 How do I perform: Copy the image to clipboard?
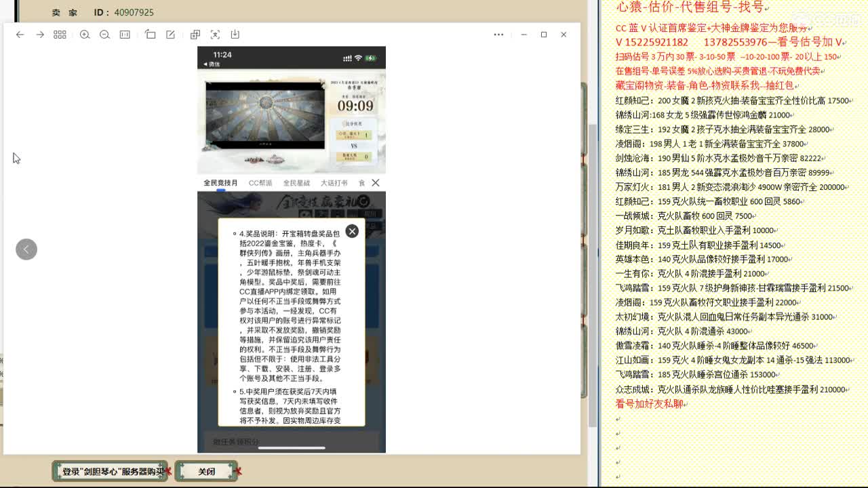click(x=195, y=35)
